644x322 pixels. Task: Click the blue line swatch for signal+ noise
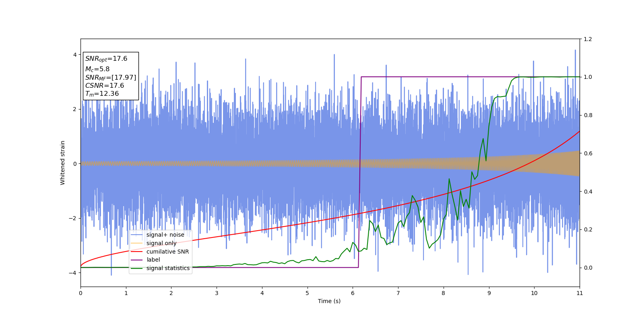tap(137, 235)
